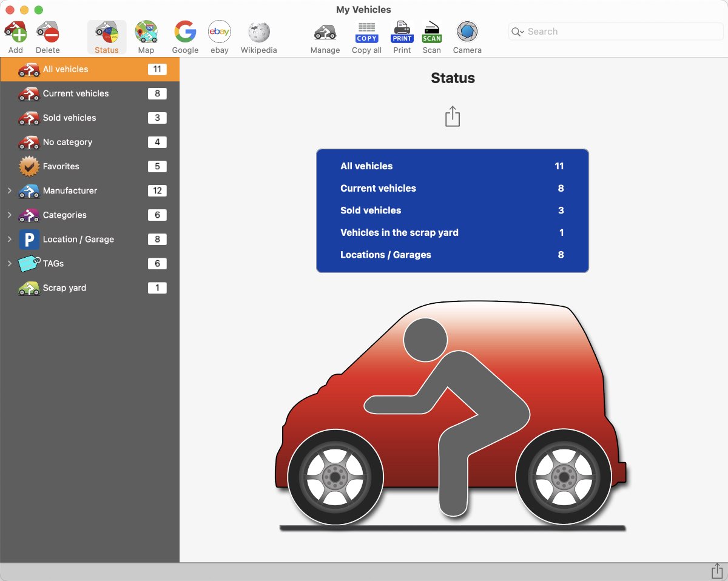Click 'Current vehicles' row in status panel
Viewport: 728px width, 581px height.
[x=453, y=188]
